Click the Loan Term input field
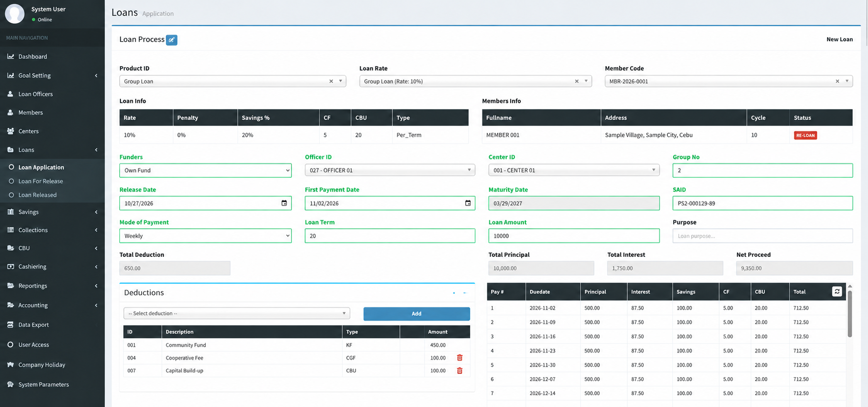Viewport: 868px width, 407px height. [390, 236]
